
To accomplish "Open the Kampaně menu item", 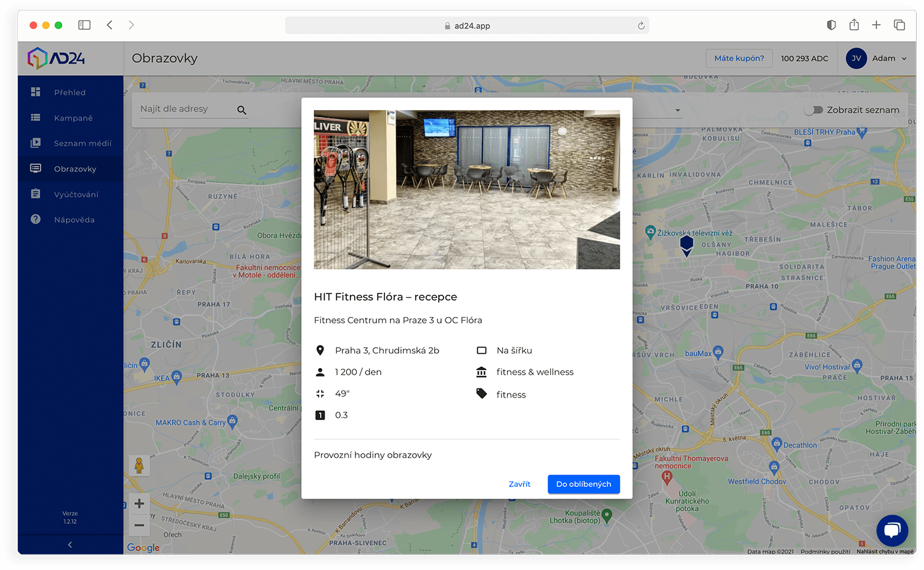I will pos(73,118).
